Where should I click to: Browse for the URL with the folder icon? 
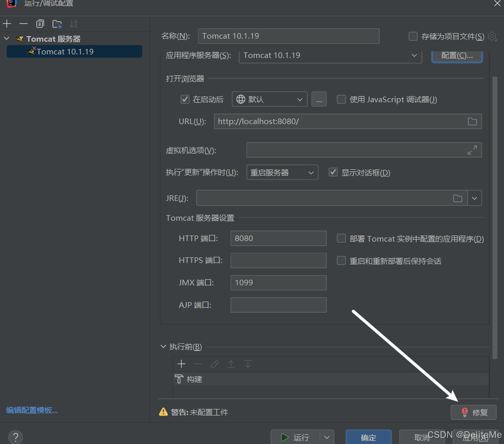pos(472,122)
